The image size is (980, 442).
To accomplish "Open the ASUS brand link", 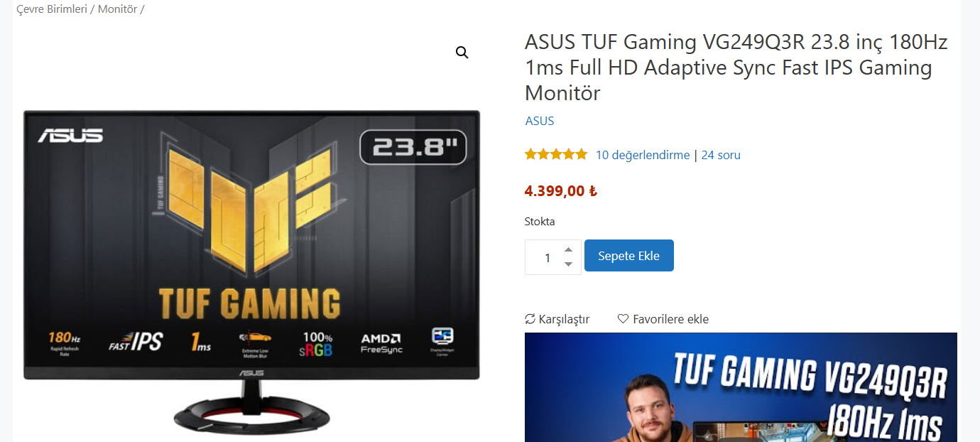I will click(x=540, y=121).
